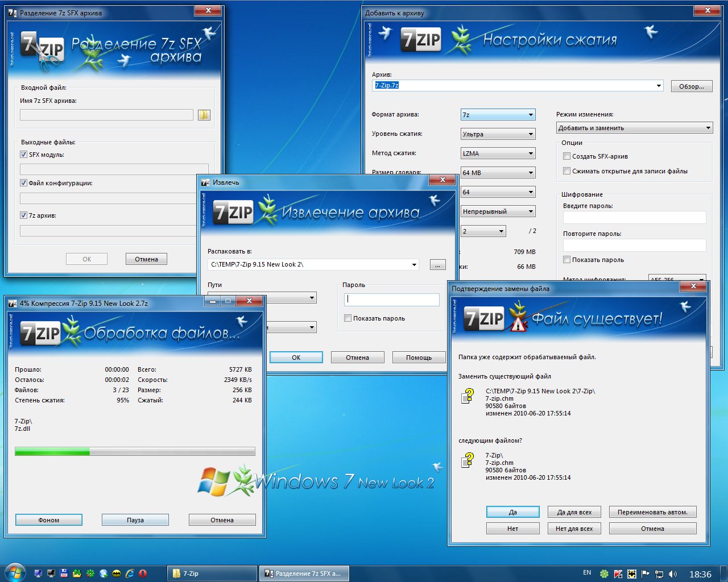
Task: Click the Пароль field in Извлечь dialog
Action: [392, 300]
